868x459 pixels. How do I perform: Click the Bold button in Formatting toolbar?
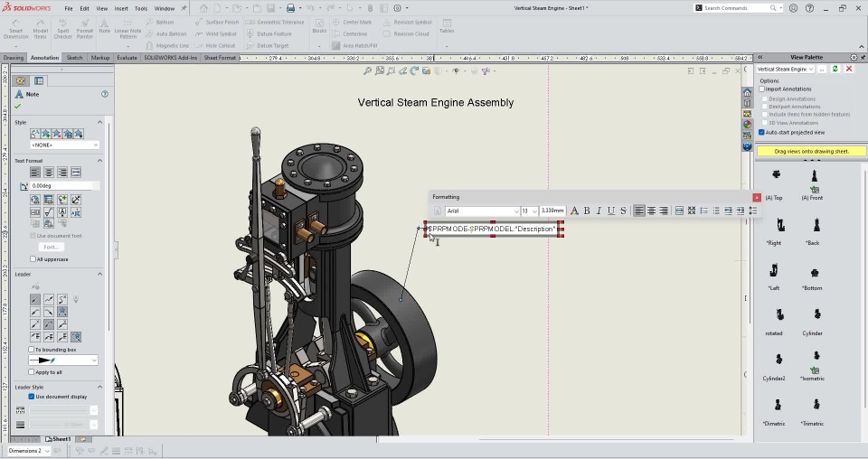point(586,211)
